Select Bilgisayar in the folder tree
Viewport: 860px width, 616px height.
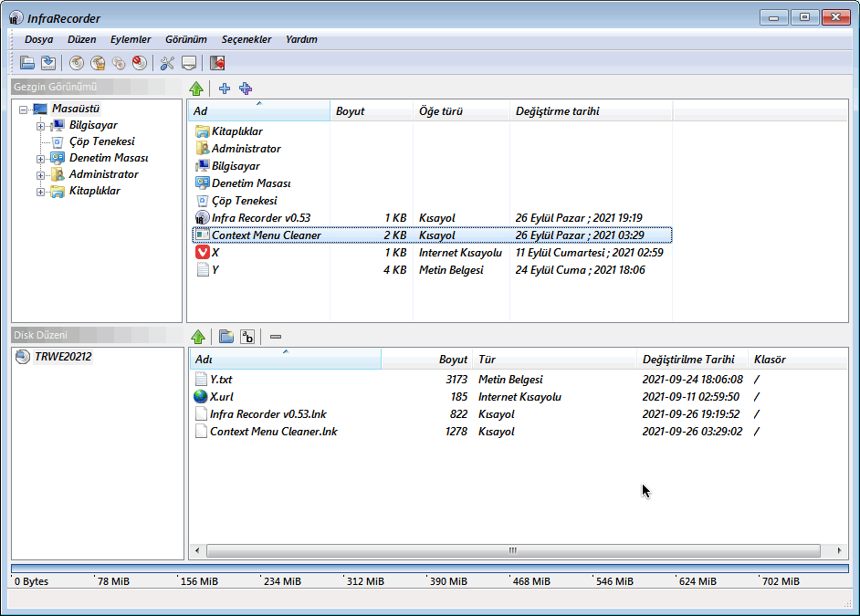(x=93, y=125)
